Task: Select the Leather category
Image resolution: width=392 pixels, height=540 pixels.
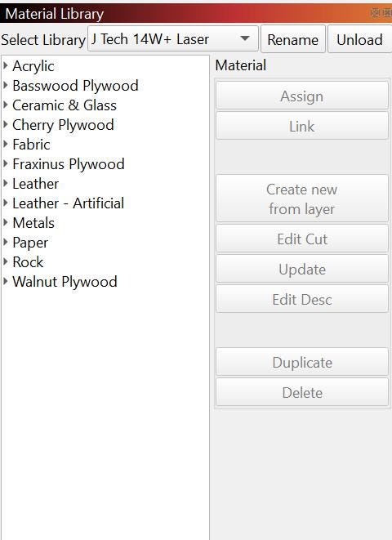Action: tap(35, 184)
